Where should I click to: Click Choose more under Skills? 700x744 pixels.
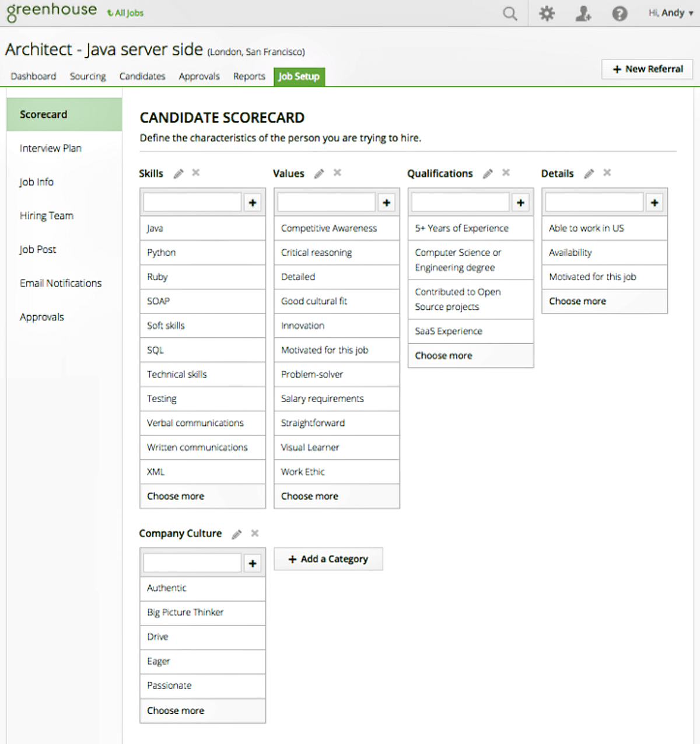click(175, 496)
